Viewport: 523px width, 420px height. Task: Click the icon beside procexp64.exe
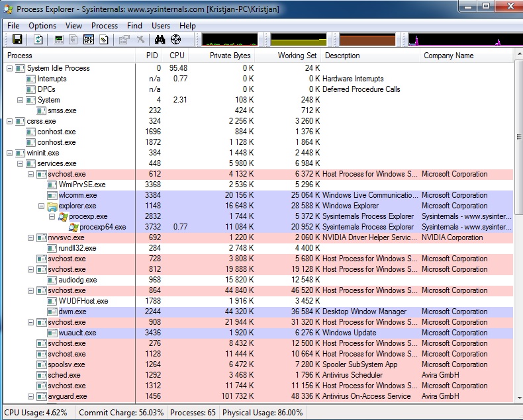click(x=73, y=228)
